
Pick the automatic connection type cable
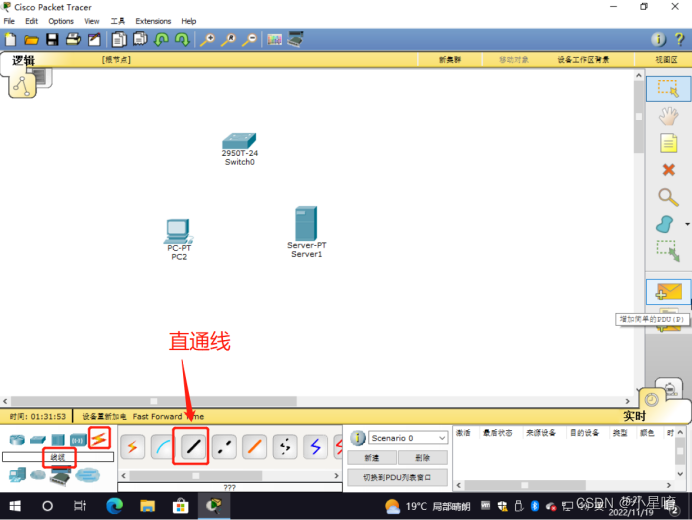[132, 447]
